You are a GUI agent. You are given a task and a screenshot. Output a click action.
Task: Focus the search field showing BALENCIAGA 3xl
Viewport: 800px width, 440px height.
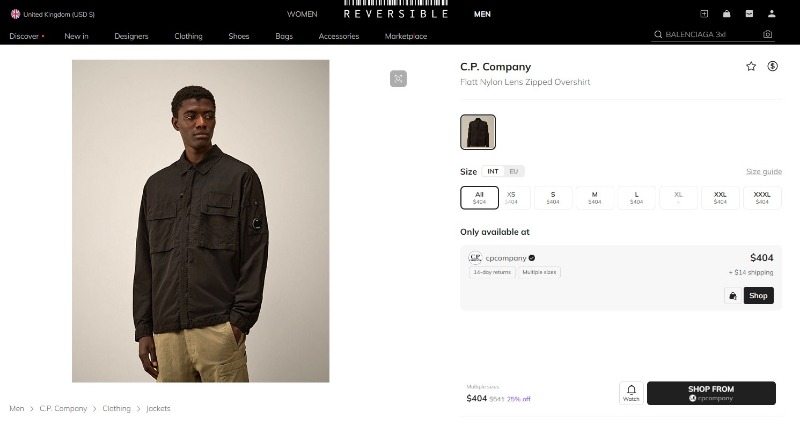pos(705,34)
